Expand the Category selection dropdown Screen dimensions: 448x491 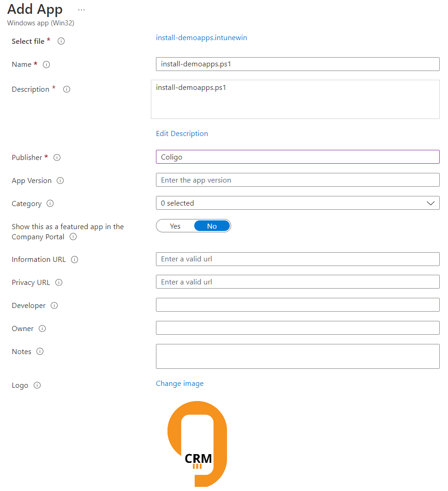click(x=430, y=203)
